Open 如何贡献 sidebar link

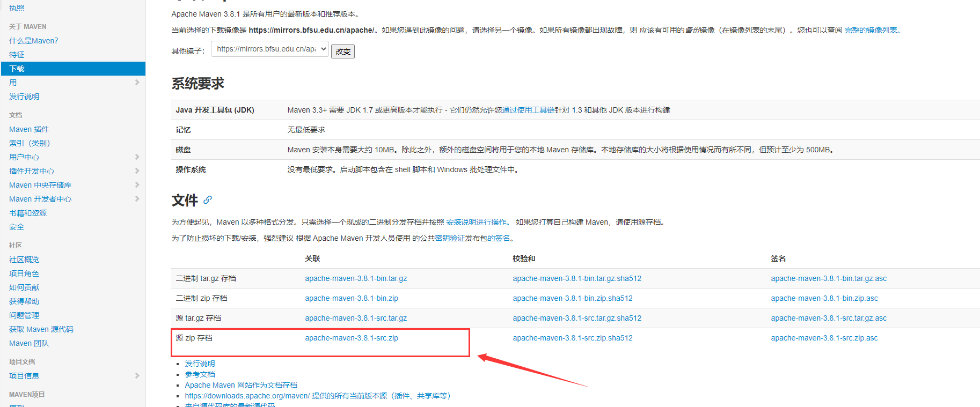24,287
